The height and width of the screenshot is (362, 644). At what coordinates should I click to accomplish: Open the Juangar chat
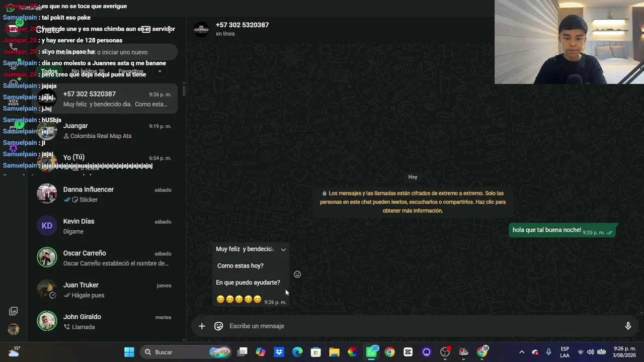pyautogui.click(x=105, y=131)
